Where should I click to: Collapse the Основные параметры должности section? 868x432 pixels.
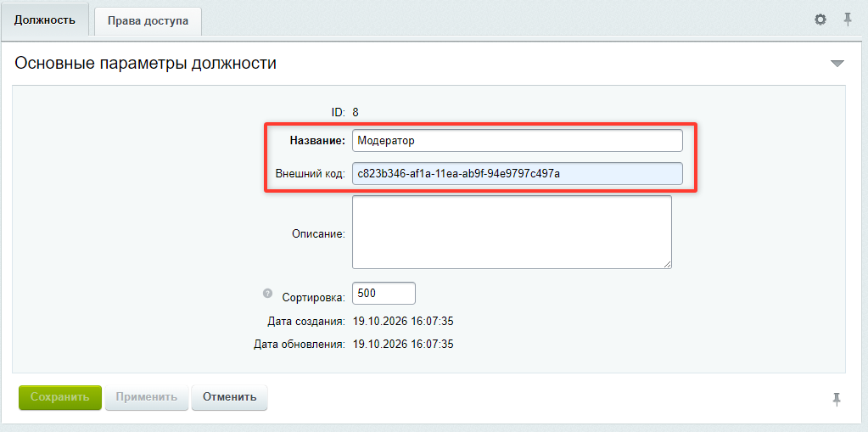tap(837, 64)
